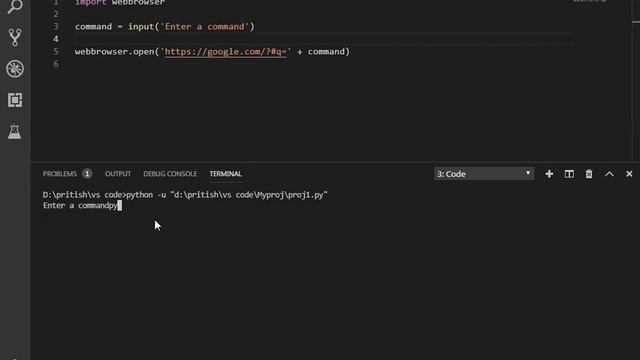Open the Extensions view icon
Image resolution: width=640 pixels, height=360 pixels.
click(15, 100)
